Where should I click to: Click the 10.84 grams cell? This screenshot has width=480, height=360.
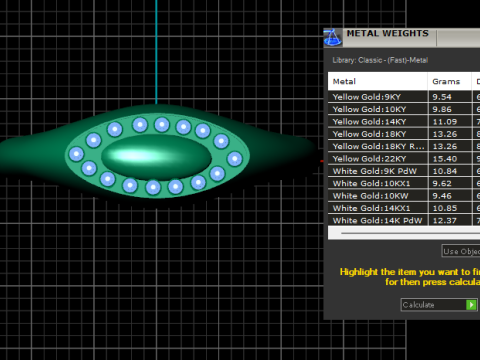(x=449, y=171)
